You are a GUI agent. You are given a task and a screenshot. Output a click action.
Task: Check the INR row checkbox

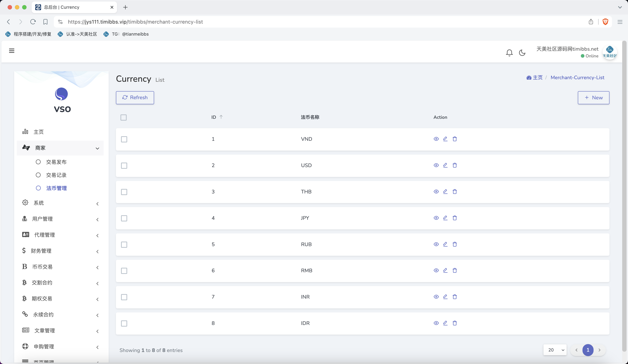(124, 297)
